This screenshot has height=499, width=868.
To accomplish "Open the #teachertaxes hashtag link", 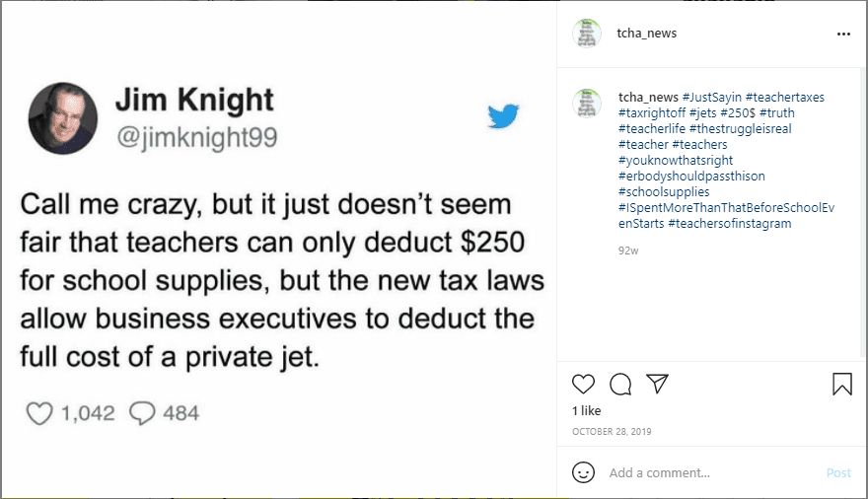I will click(x=785, y=97).
